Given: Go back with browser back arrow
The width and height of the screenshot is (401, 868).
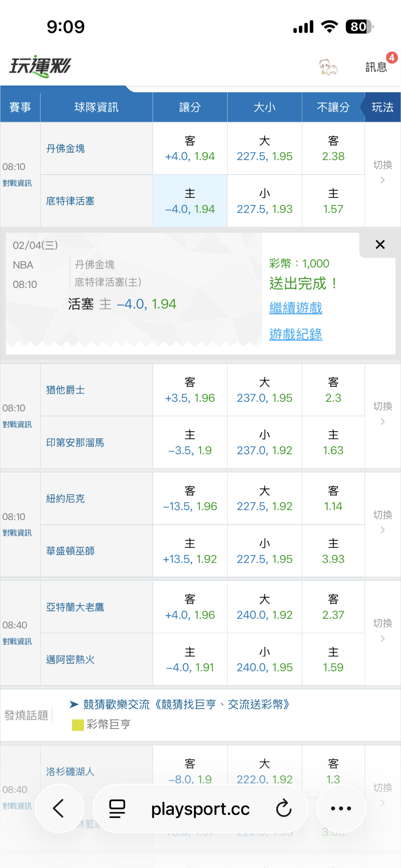Looking at the screenshot, I should [59, 808].
